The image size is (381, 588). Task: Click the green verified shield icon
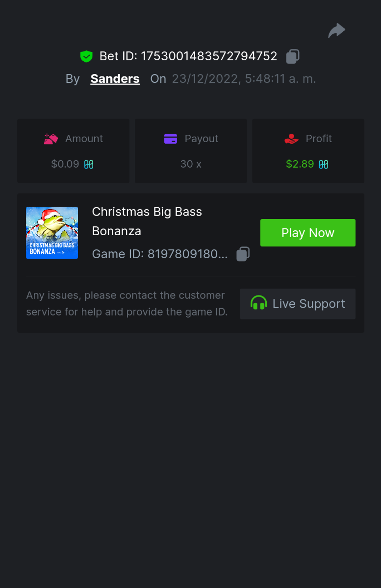(x=86, y=56)
